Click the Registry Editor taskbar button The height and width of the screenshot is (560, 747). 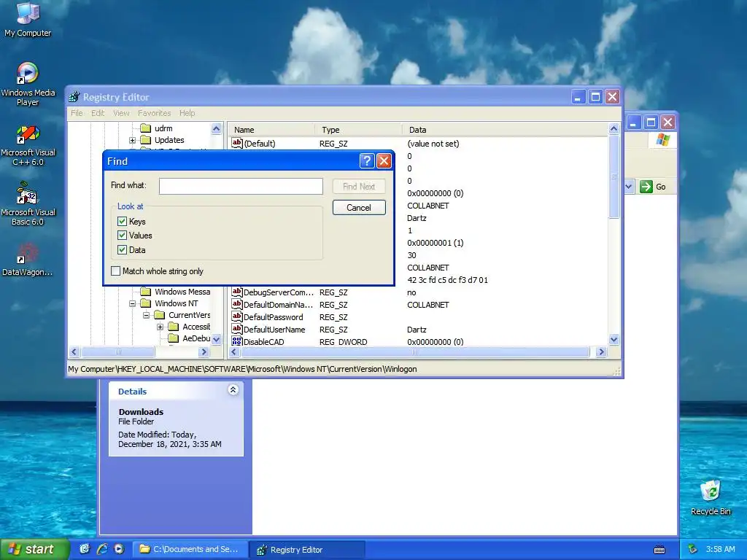tap(307, 550)
